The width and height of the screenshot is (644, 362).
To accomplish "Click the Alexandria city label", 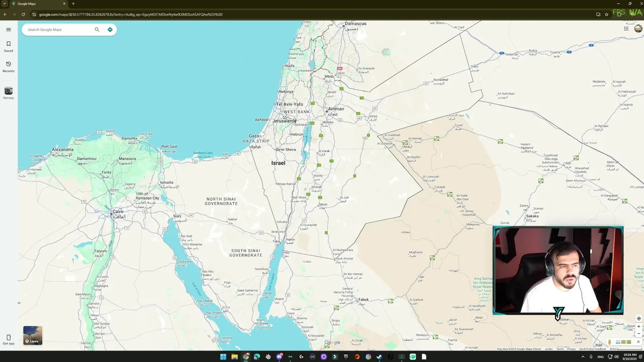I will 62,149.
